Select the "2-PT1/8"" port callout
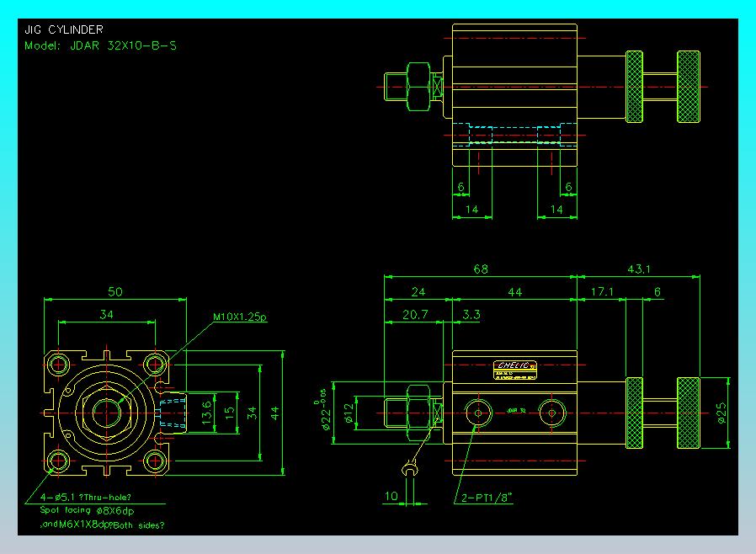This screenshot has height=554, width=756. coord(486,498)
